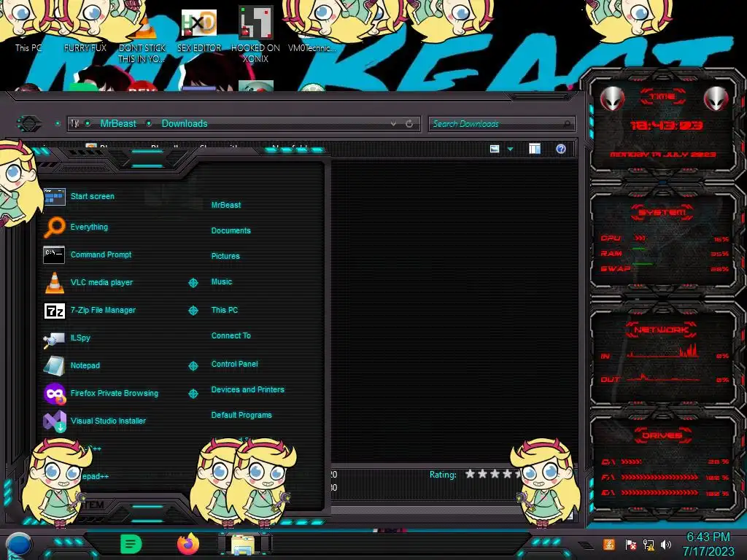The image size is (747, 560).
Task: Expand Firefox Private Browsing jump list arrow
Action: tap(193, 394)
